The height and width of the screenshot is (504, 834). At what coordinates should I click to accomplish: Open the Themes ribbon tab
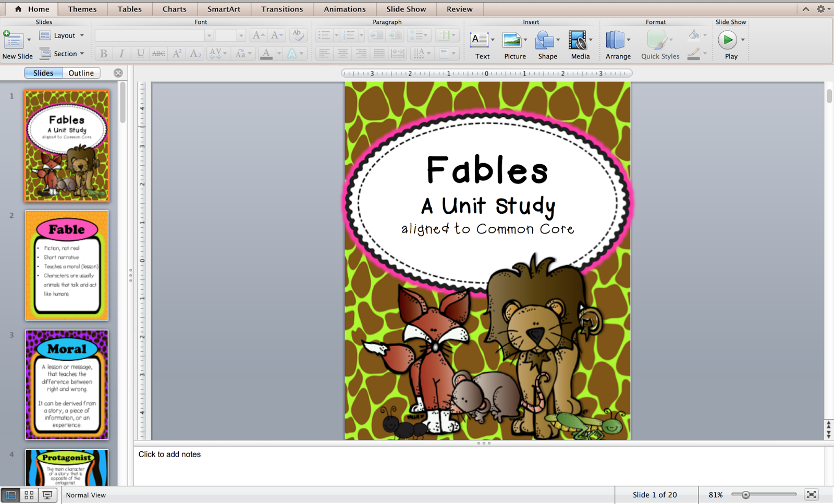[82, 9]
